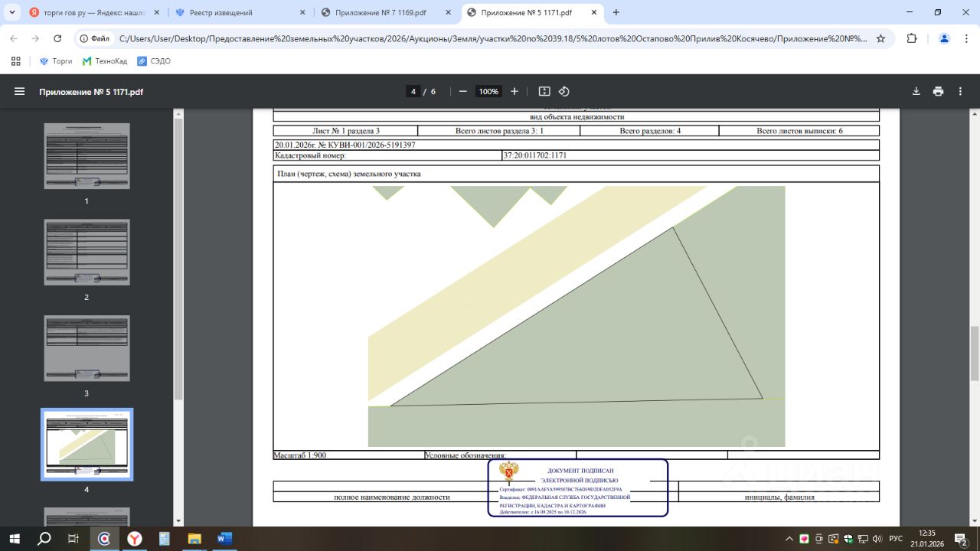Select the 'Приложение № 5 1171.pdf' tab
The height and width of the screenshot is (551, 980).
pos(531,12)
